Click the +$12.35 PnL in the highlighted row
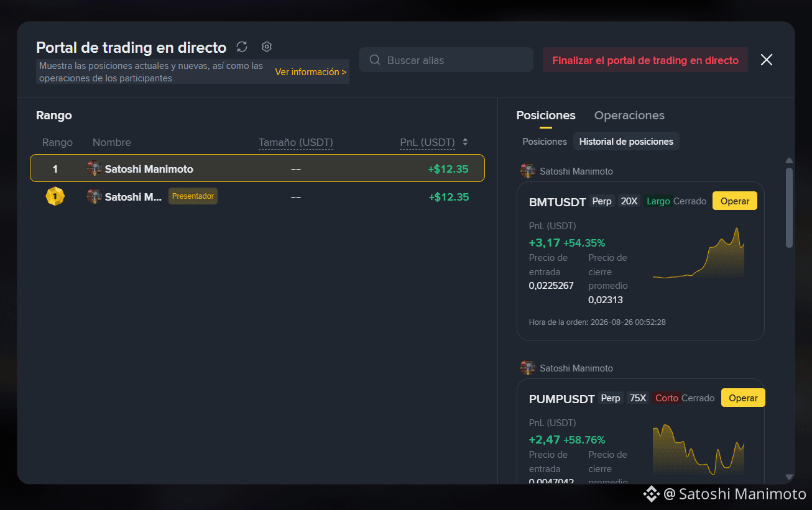The height and width of the screenshot is (510, 812). click(448, 169)
